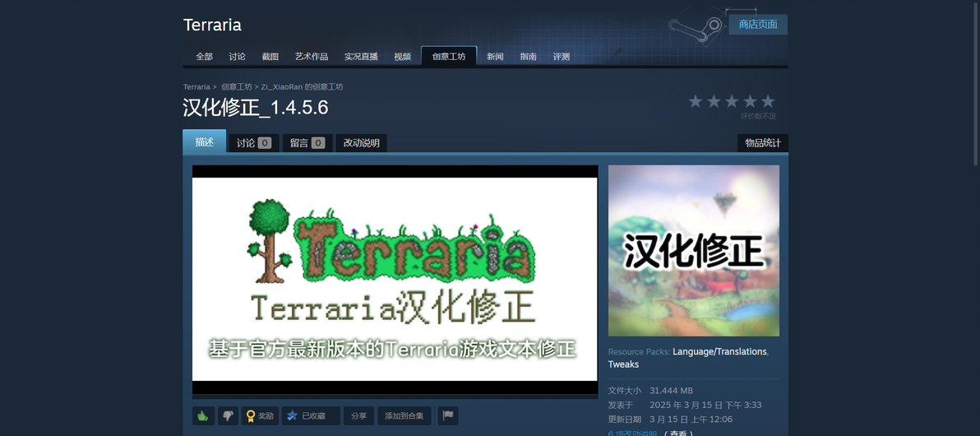Select the 讨论 hub tab in top navigation
Screen dimensions: 980x436
click(x=237, y=56)
